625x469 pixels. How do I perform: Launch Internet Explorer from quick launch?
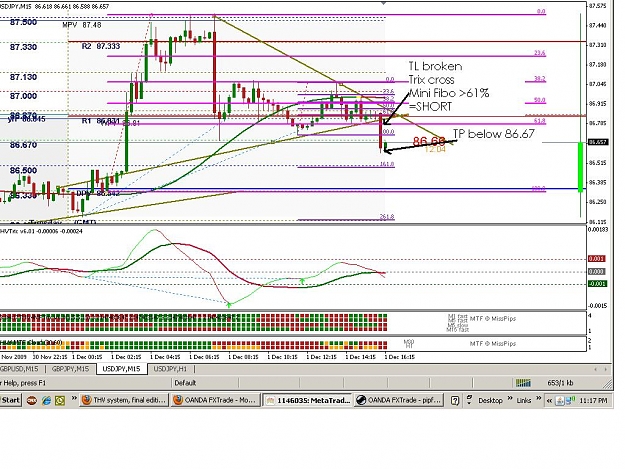pyautogui.click(x=46, y=400)
